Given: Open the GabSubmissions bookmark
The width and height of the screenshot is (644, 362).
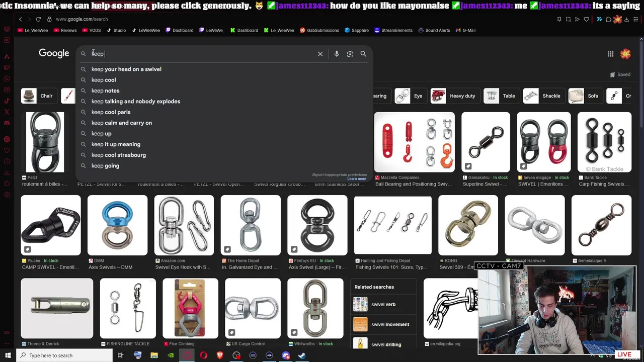Looking at the screenshot, I should click(319, 30).
